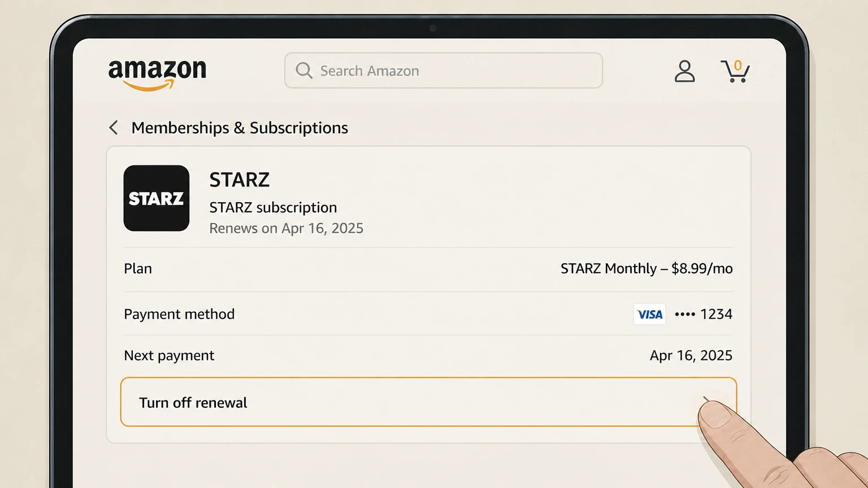Click Renews on Apr 16, 2025 text

(286, 228)
